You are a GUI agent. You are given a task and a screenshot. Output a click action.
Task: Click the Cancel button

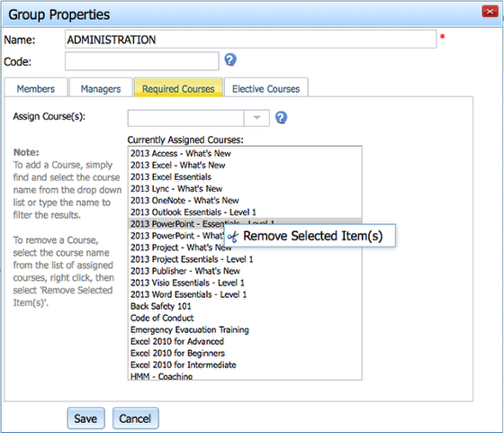point(135,419)
